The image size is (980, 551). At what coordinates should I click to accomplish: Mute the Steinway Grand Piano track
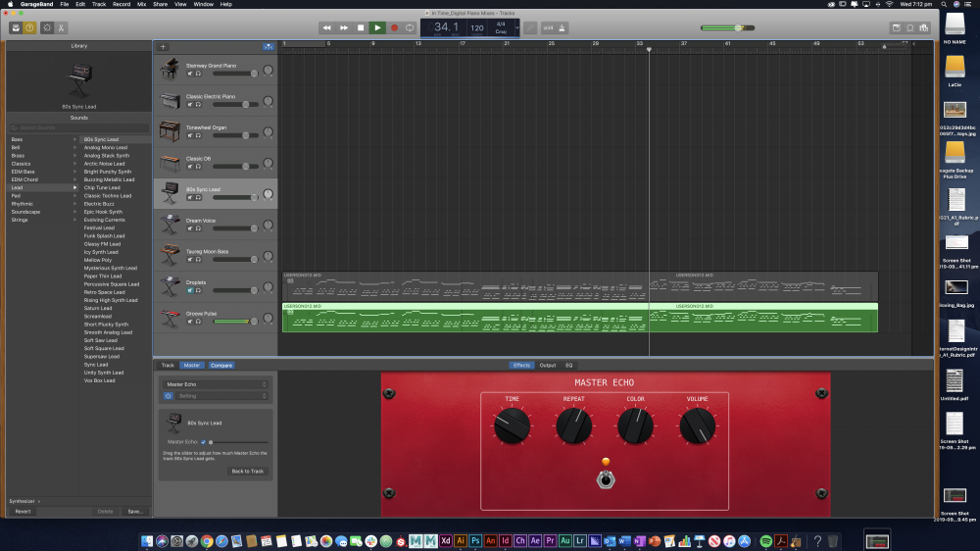point(190,74)
